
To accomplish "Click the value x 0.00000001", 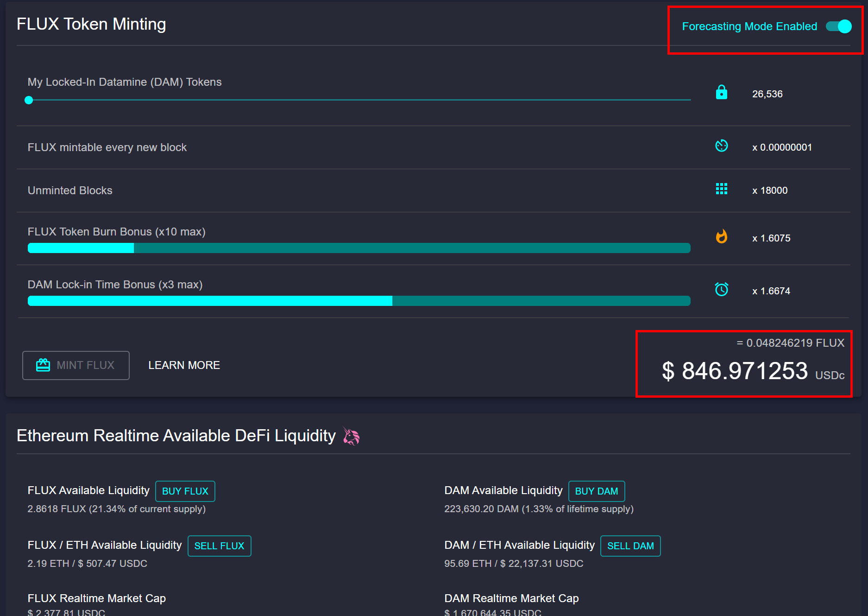I will coord(782,147).
